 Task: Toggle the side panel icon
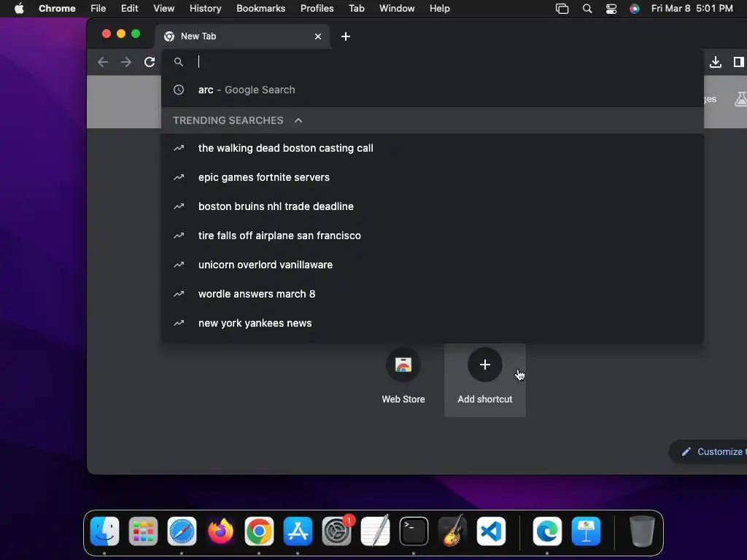coord(739,62)
